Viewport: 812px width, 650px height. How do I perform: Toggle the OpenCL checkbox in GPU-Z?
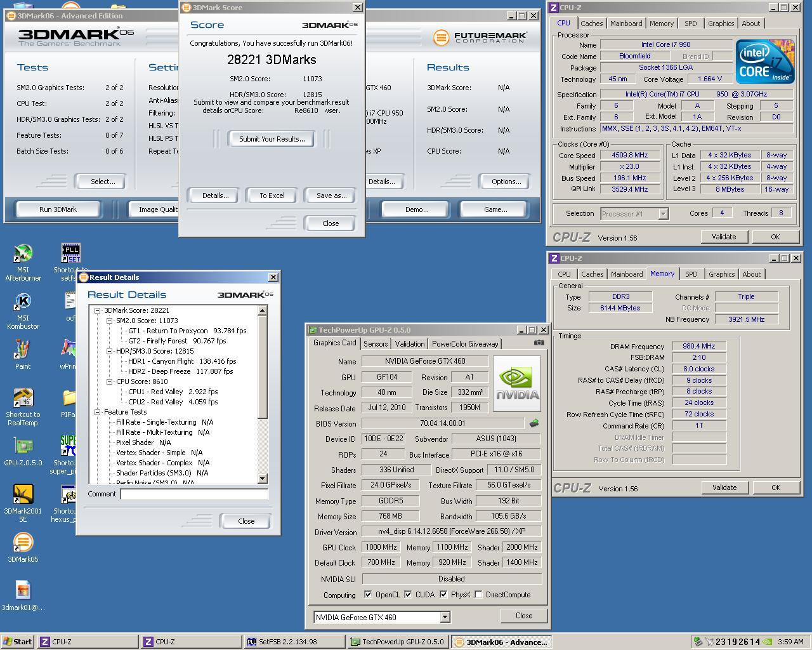click(368, 595)
